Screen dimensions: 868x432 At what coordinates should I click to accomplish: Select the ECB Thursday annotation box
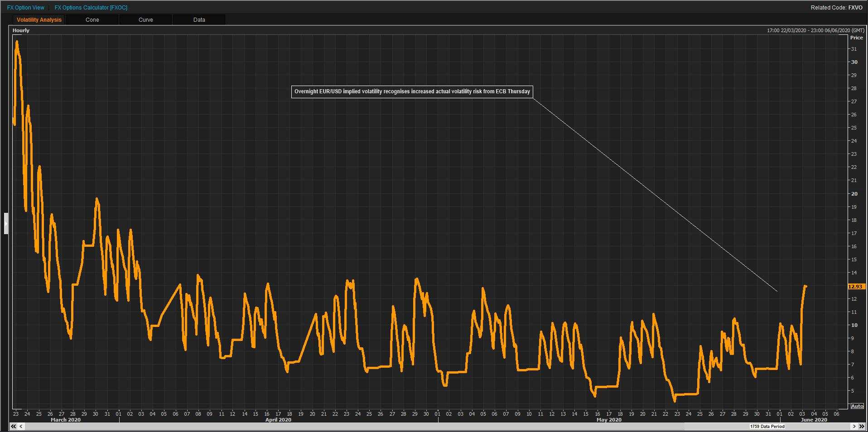tap(412, 91)
